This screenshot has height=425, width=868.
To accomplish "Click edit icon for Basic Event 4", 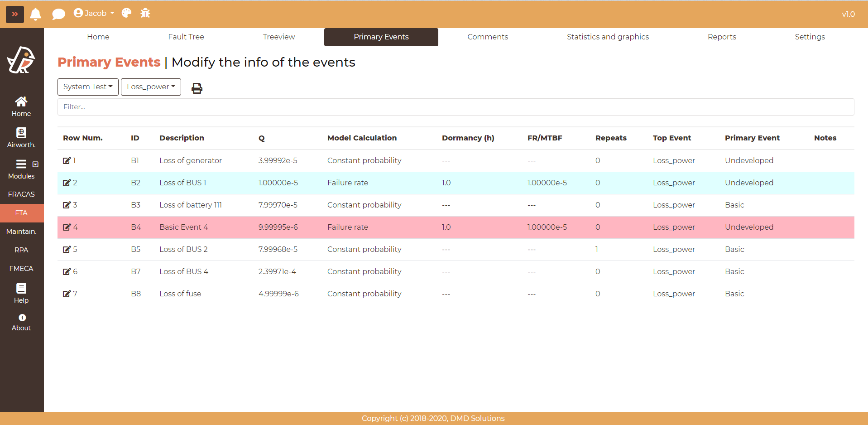I will pos(67,227).
